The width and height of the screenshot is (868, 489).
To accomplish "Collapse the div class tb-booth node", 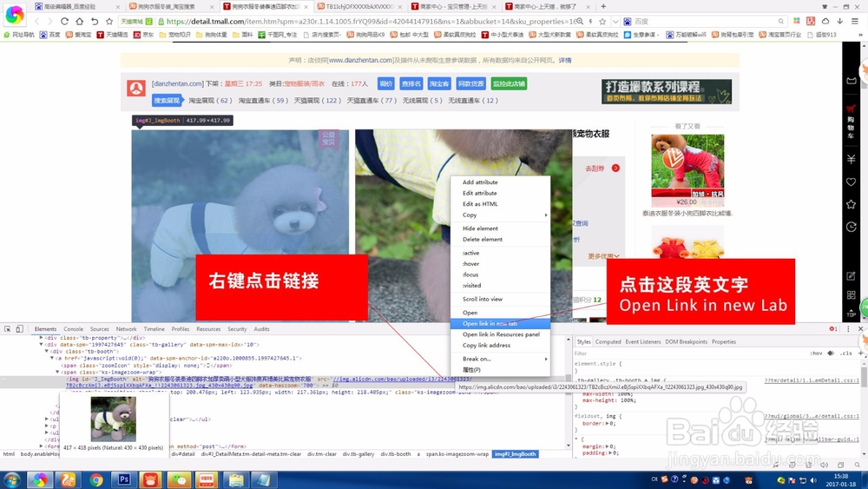I will [47, 351].
